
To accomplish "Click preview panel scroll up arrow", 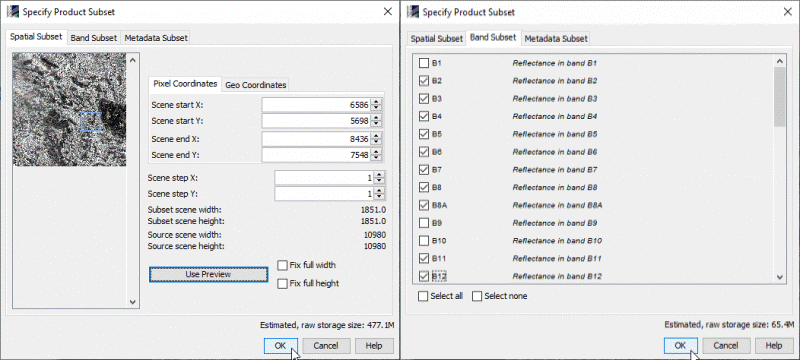I will tap(133, 60).
